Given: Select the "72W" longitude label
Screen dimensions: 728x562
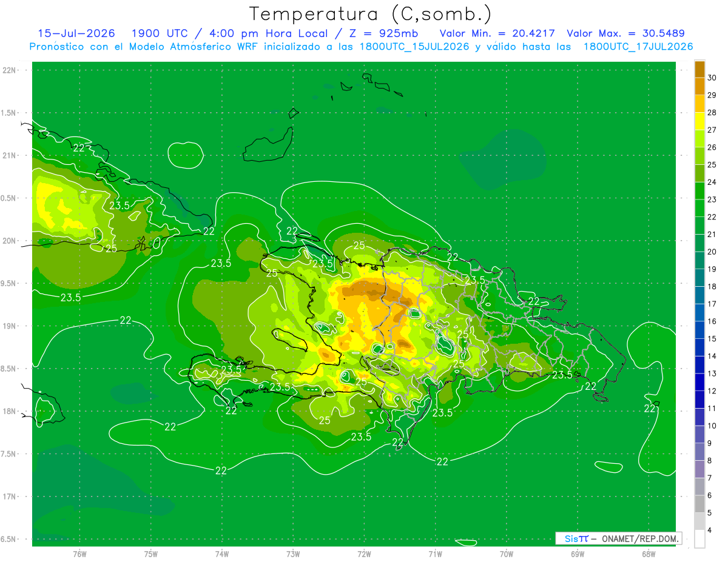Looking at the screenshot, I should pyautogui.click(x=364, y=554).
